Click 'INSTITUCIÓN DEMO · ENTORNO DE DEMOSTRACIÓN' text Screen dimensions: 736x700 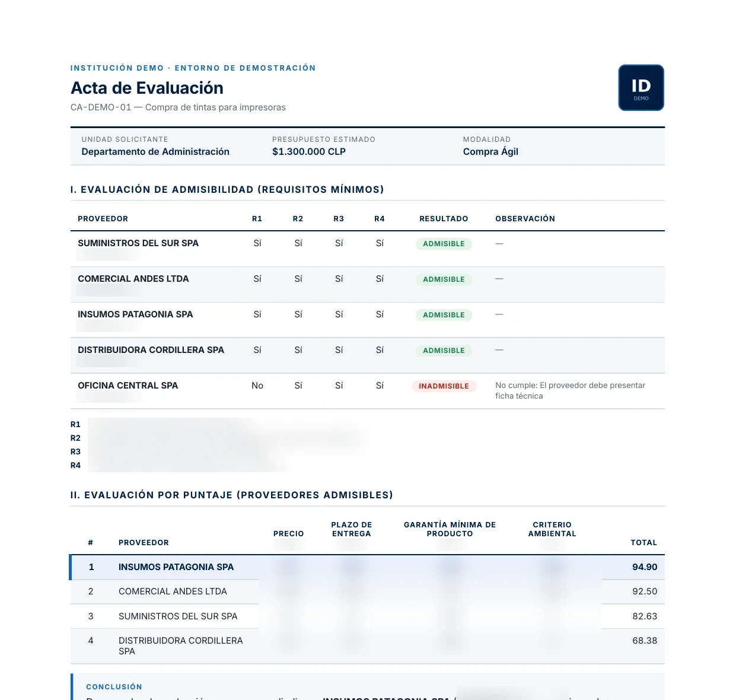(x=193, y=68)
